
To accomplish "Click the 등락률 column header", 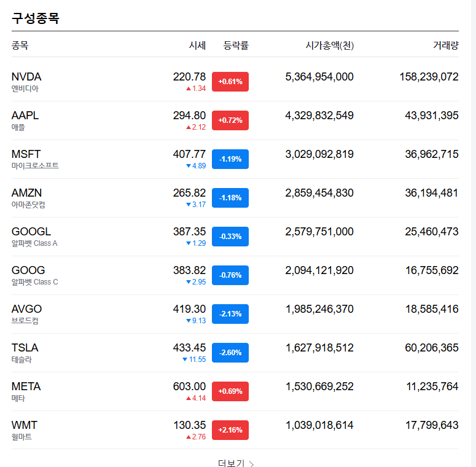I will pos(236,45).
